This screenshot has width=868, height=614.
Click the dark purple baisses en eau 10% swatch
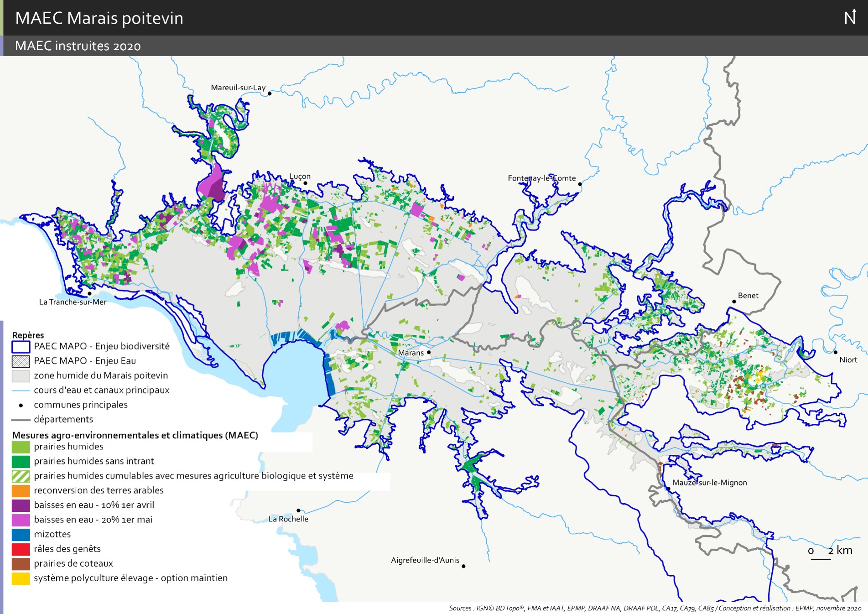pos(21,505)
